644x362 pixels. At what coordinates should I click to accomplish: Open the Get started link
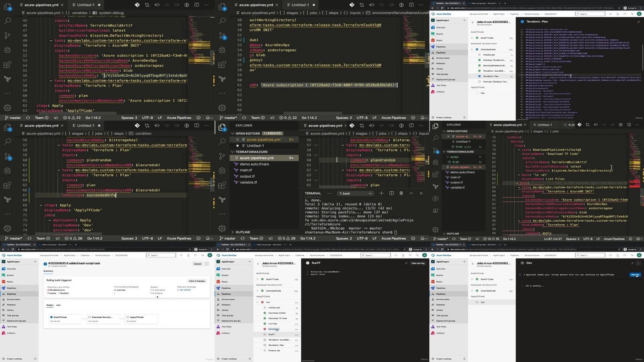(185, 290)
